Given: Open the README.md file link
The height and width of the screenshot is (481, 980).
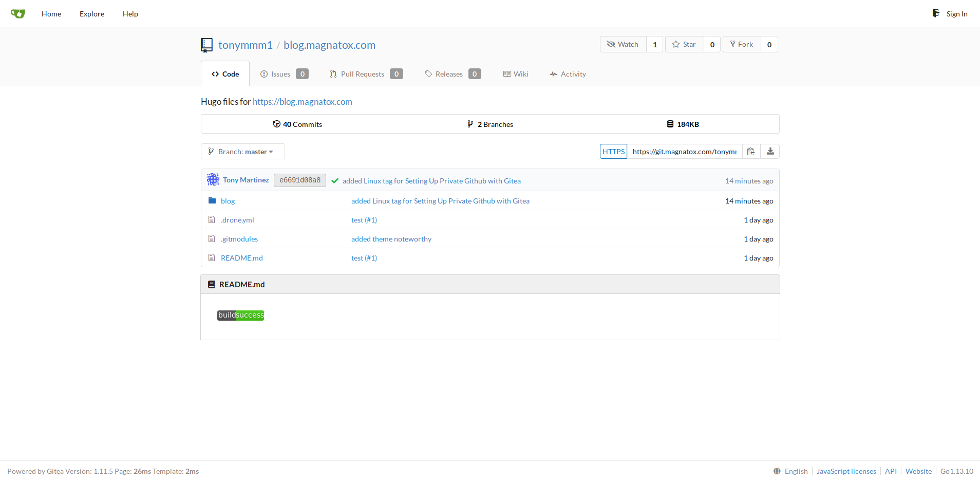Looking at the screenshot, I should coord(241,258).
